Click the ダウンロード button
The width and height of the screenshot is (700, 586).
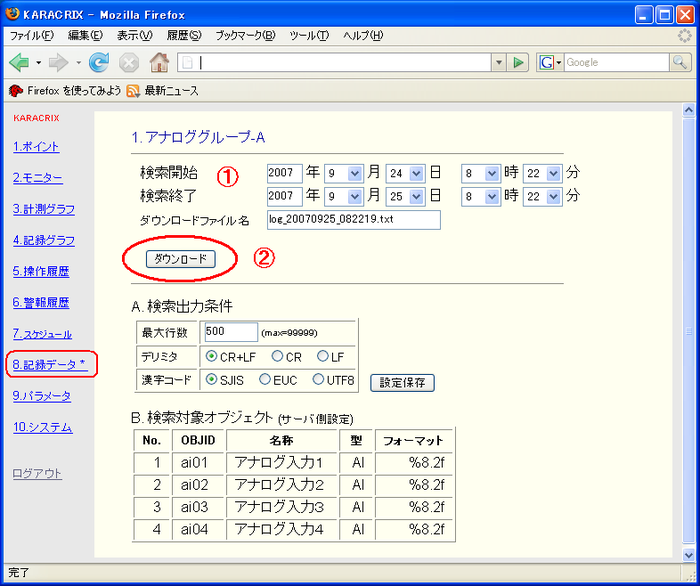[181, 259]
